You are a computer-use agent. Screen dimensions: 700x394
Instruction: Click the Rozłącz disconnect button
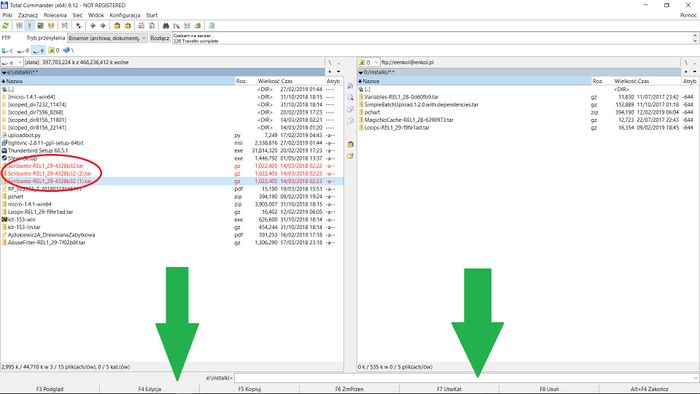(x=160, y=38)
